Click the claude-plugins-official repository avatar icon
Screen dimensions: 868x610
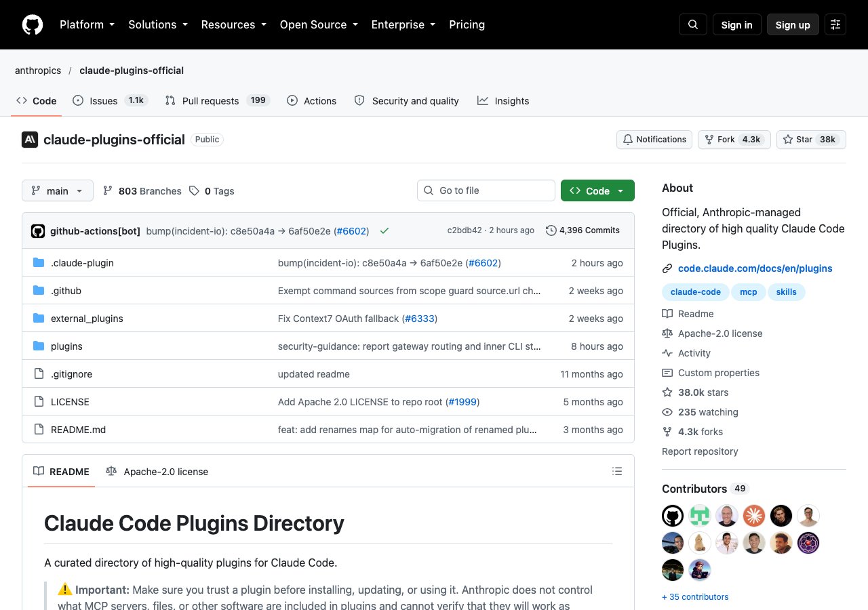pos(30,140)
